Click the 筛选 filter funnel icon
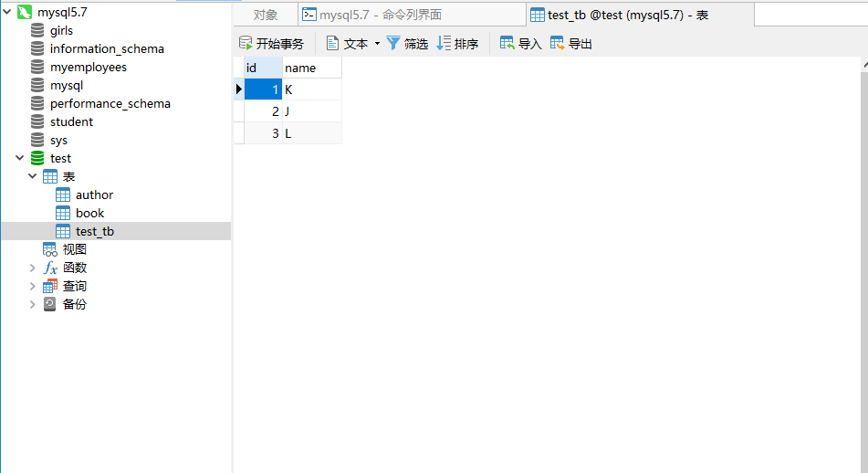 [393, 43]
